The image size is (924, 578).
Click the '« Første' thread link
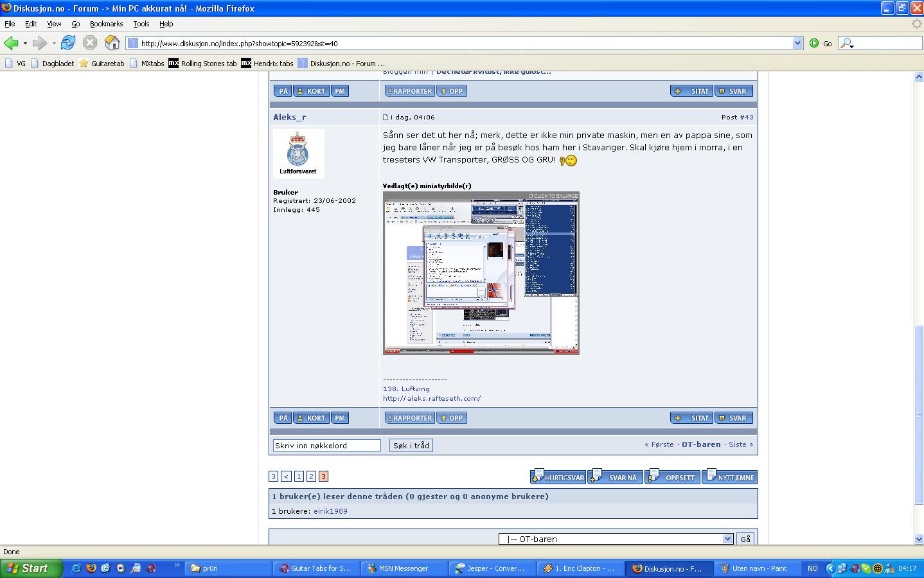pyautogui.click(x=659, y=444)
